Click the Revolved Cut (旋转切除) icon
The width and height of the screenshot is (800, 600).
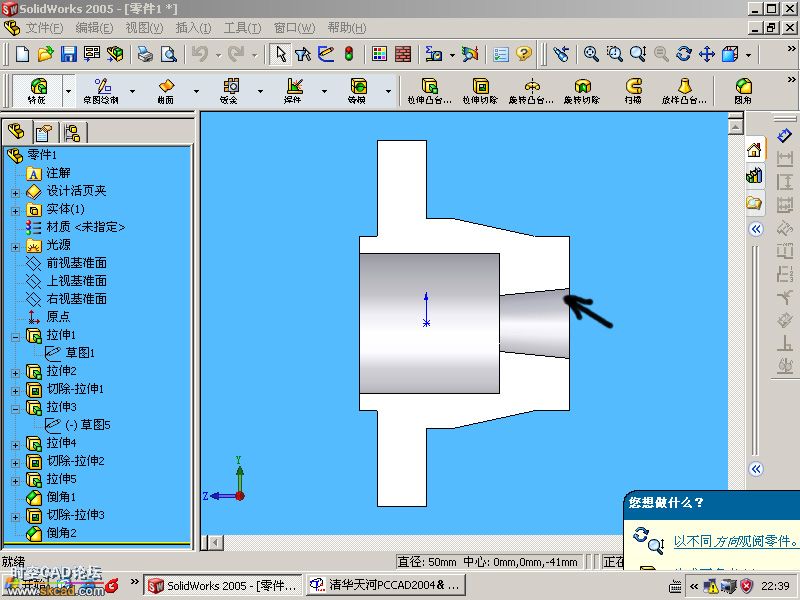(582, 91)
